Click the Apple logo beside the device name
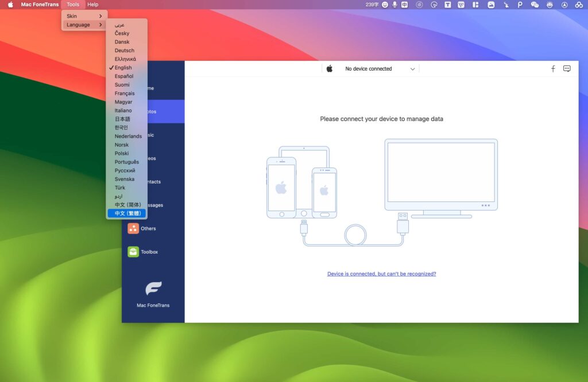The image size is (588, 382). 329,68
